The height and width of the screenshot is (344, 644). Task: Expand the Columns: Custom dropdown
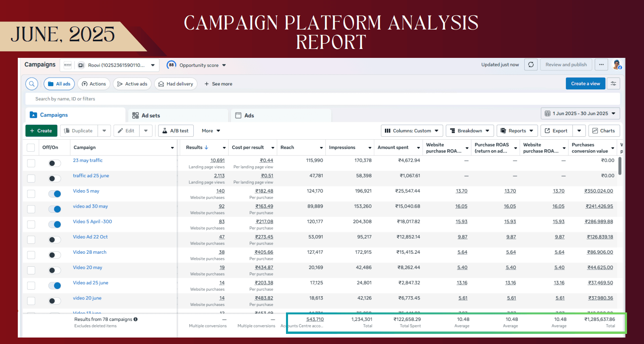(x=411, y=131)
